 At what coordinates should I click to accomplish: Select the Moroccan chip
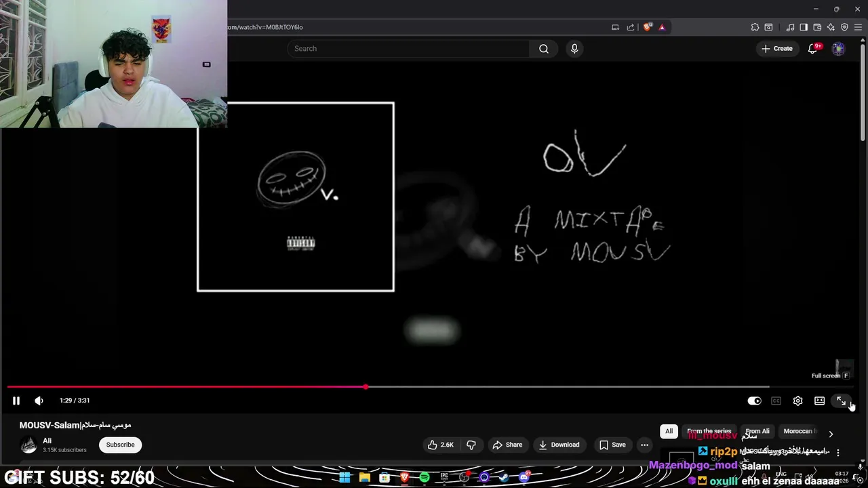(800, 431)
